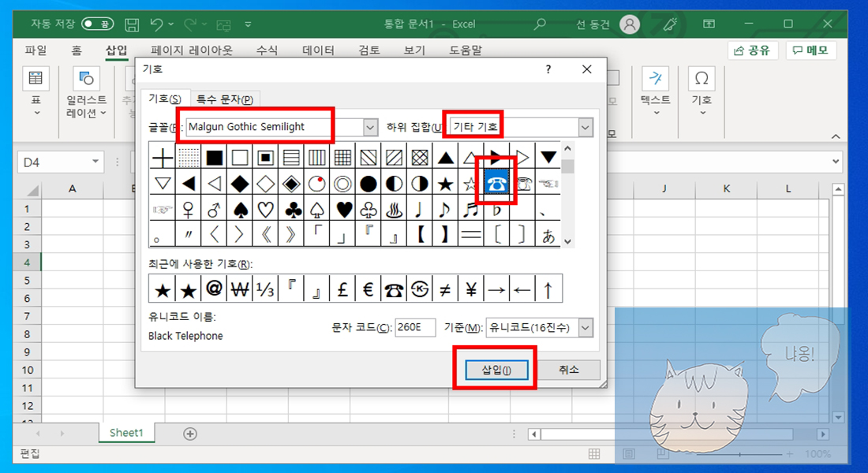868x473 pixels.
Task: Switch to the 홈 ribbon tab
Action: (x=77, y=50)
